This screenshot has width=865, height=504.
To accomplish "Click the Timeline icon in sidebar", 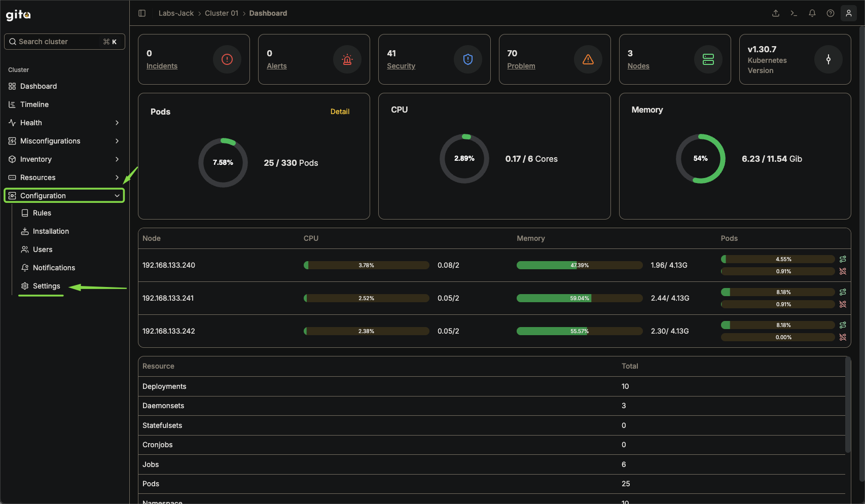I will (x=12, y=104).
